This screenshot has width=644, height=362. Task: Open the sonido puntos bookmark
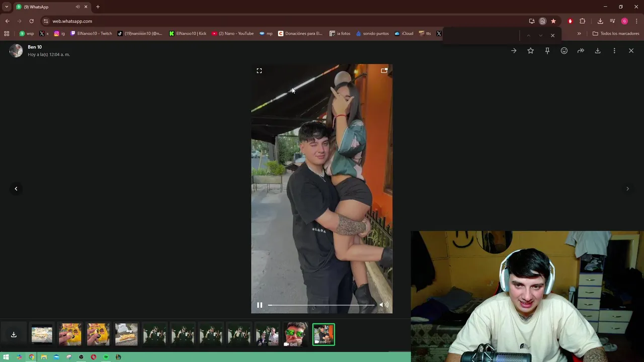pos(372,34)
